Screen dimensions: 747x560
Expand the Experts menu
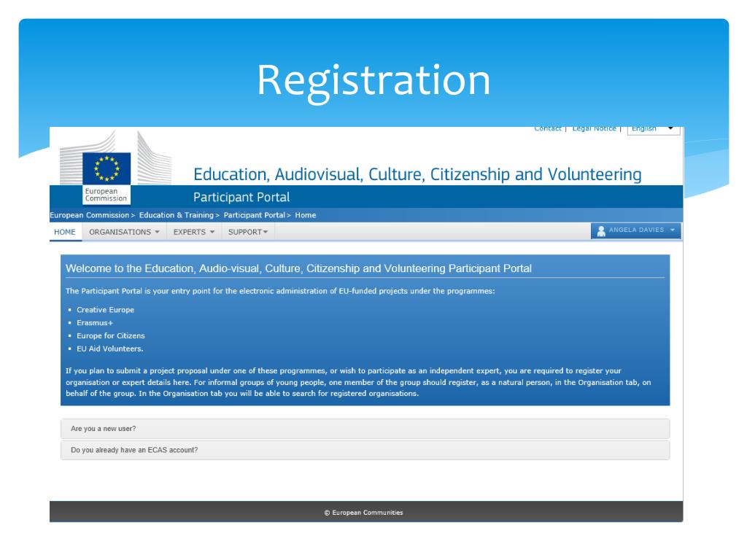194,232
